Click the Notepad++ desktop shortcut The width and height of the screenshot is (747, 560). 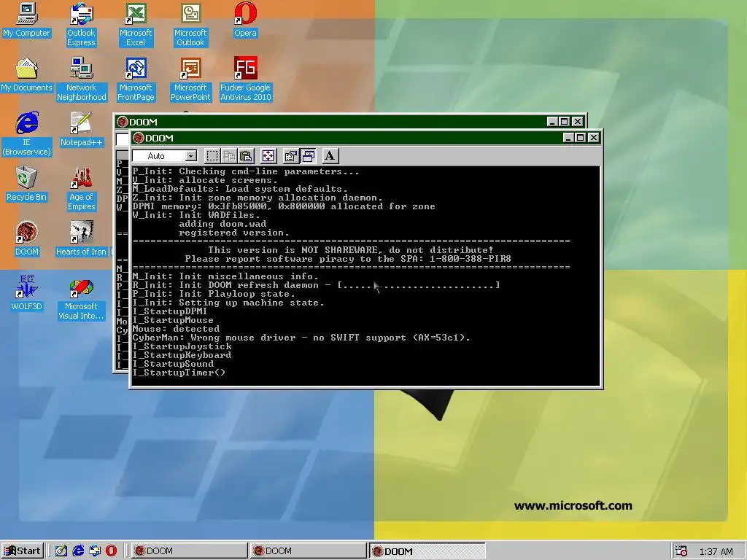(82, 130)
